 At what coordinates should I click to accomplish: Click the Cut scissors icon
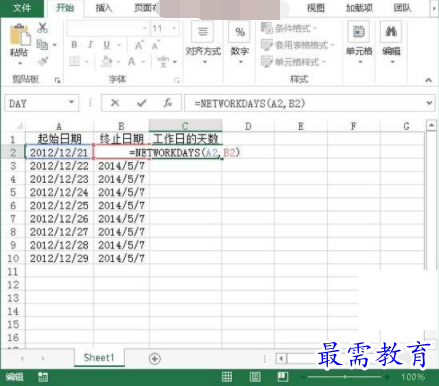(42, 28)
